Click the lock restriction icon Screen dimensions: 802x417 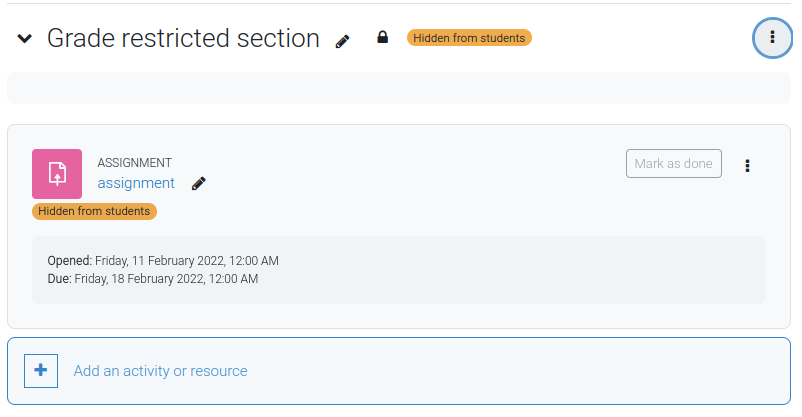pyautogui.click(x=383, y=37)
